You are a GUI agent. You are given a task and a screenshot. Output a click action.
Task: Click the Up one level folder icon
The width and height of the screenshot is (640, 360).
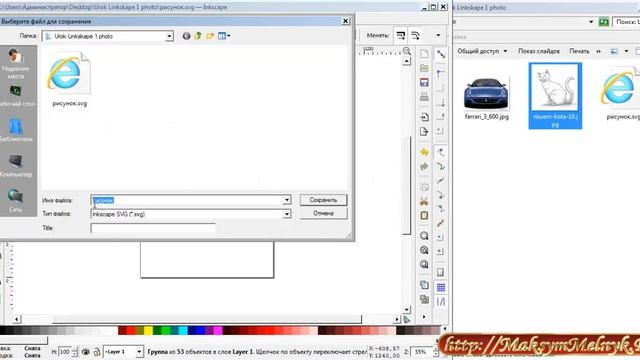198,36
